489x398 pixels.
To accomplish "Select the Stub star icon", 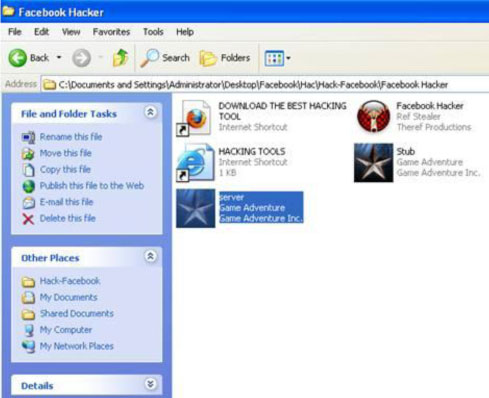I will (373, 163).
